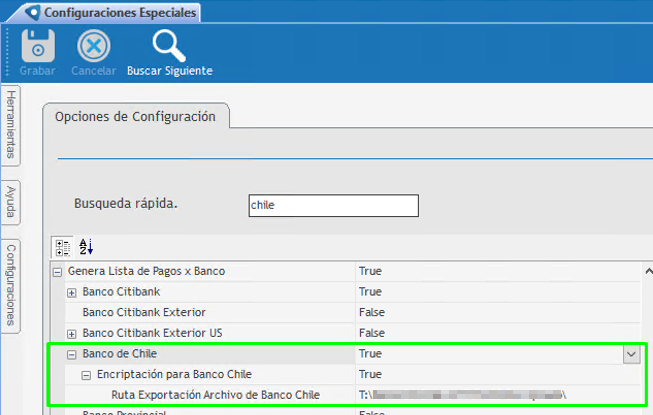Collapse Genera Lista de Pagos x Banco
Image resolution: width=653 pixels, height=415 pixels.
(x=57, y=272)
